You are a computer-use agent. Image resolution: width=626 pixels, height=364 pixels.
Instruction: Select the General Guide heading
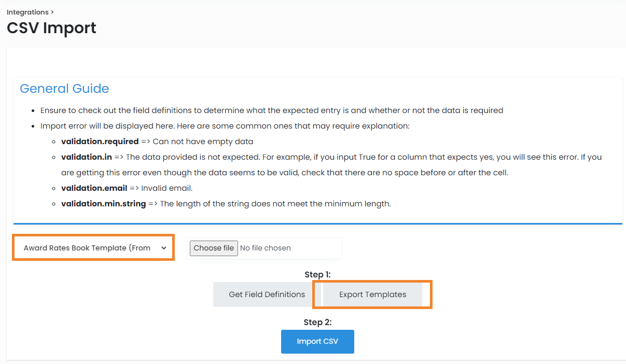pyautogui.click(x=64, y=89)
